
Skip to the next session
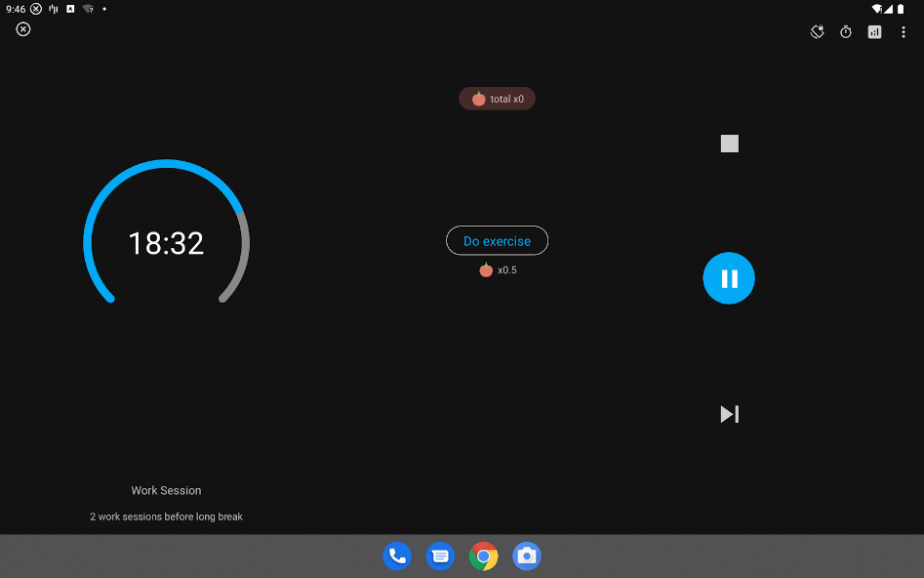point(729,414)
